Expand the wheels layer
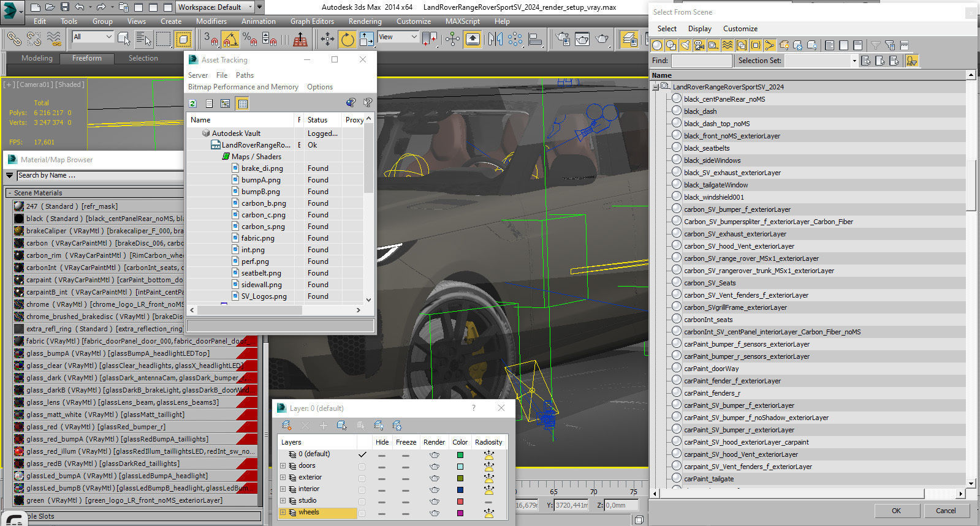This screenshot has width=980, height=526. (283, 513)
